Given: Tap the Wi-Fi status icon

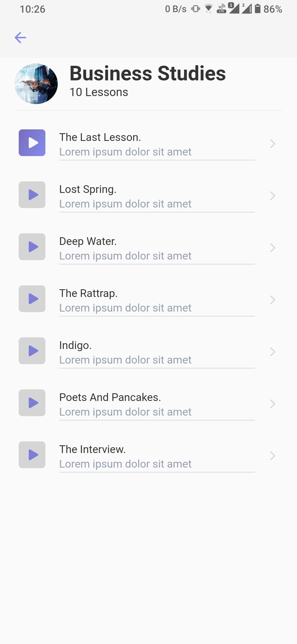Looking at the screenshot, I should click(209, 9).
